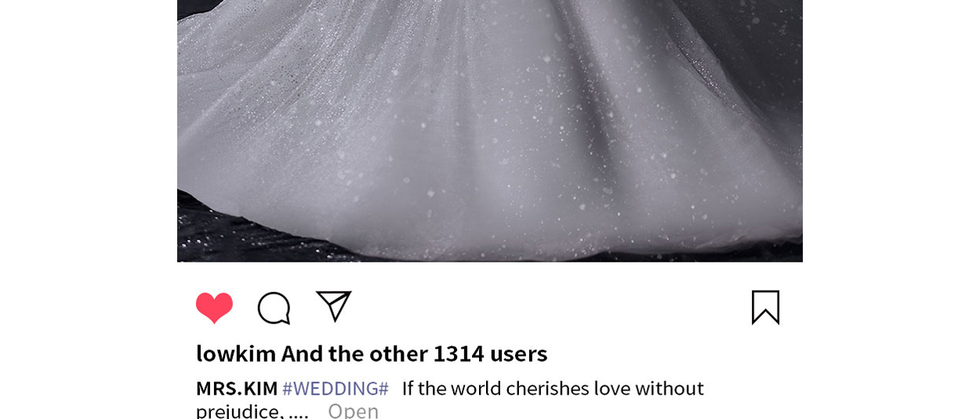Tap the red heart like icon
This screenshot has width=980, height=419.
point(214,308)
